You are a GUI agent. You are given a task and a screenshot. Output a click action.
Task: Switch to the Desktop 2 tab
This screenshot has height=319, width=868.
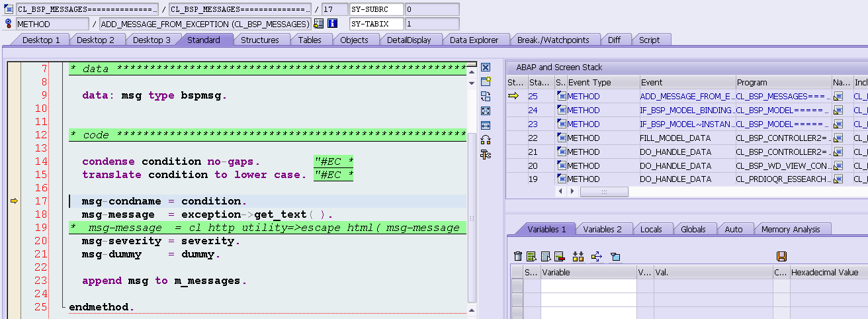(95, 40)
